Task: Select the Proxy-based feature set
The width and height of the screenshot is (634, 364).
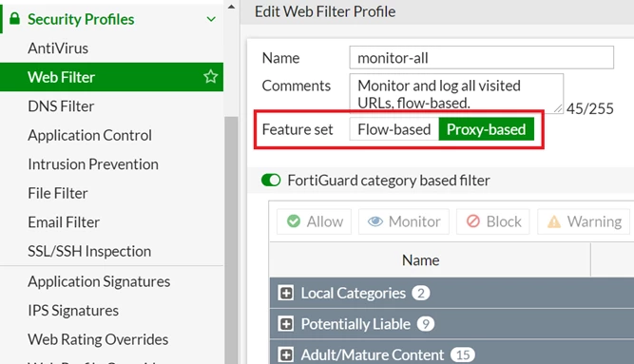Action: (487, 129)
